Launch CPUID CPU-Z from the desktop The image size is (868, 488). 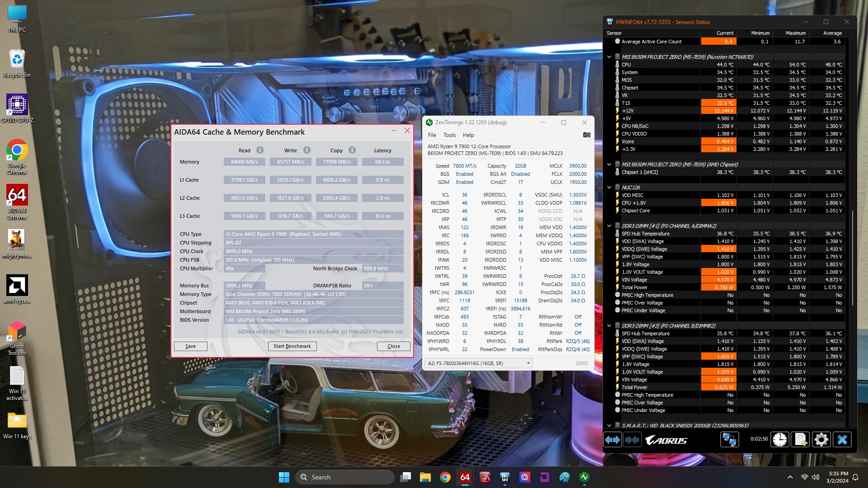[17, 108]
